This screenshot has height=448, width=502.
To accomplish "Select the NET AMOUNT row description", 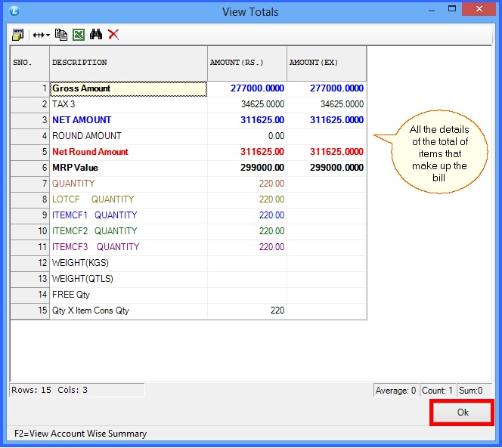I will pos(128,120).
